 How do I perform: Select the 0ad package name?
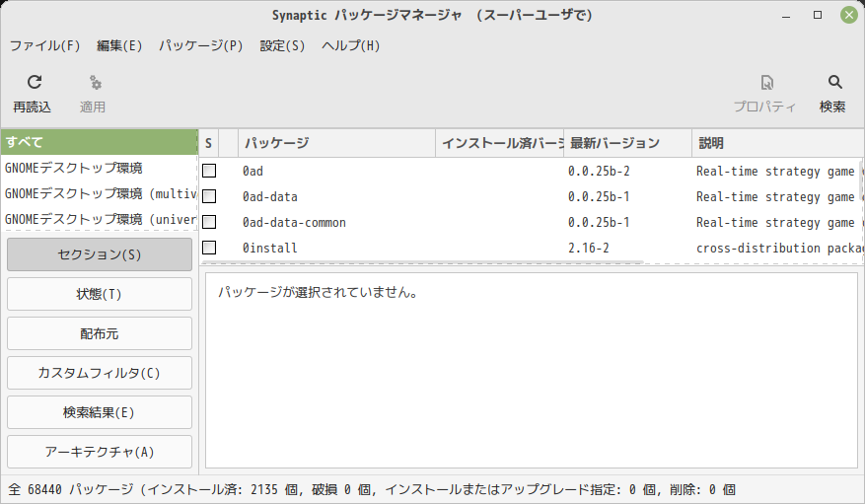(252, 171)
